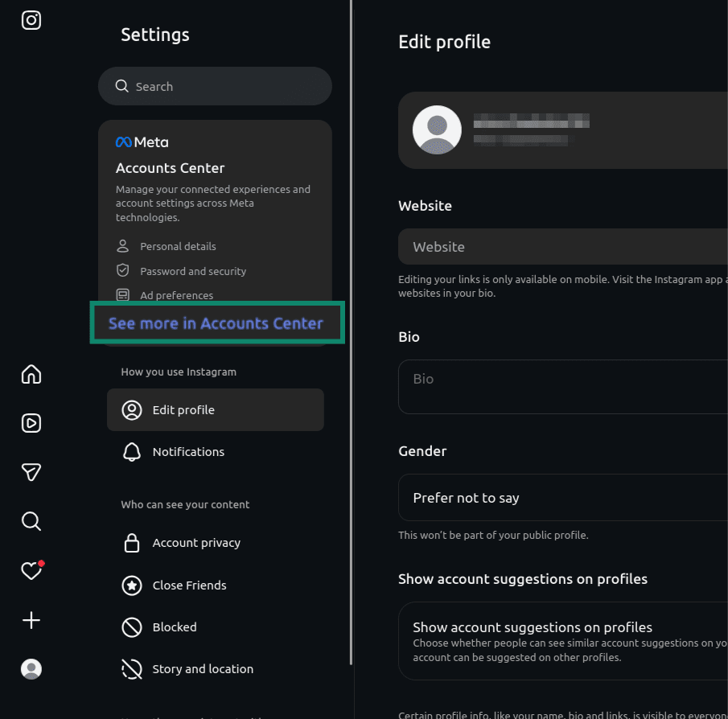Click the Edit profile person-circle icon
728x719 pixels.
click(x=132, y=410)
